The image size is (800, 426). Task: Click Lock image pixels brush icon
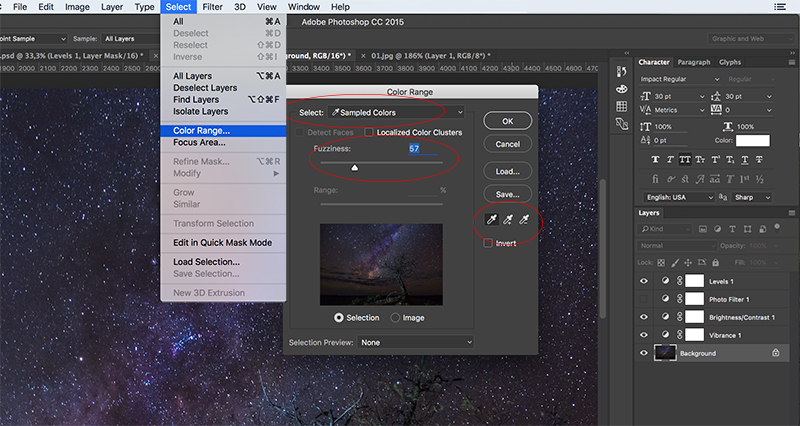(x=675, y=263)
